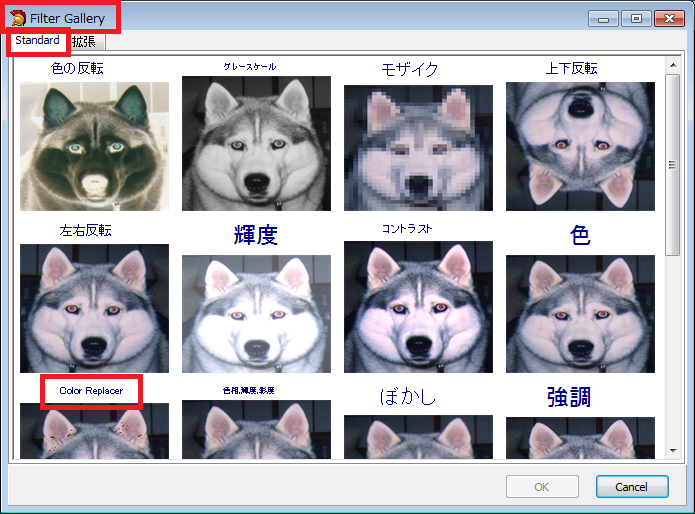Click the scrollbar up arrow

pyautogui.click(x=673, y=66)
